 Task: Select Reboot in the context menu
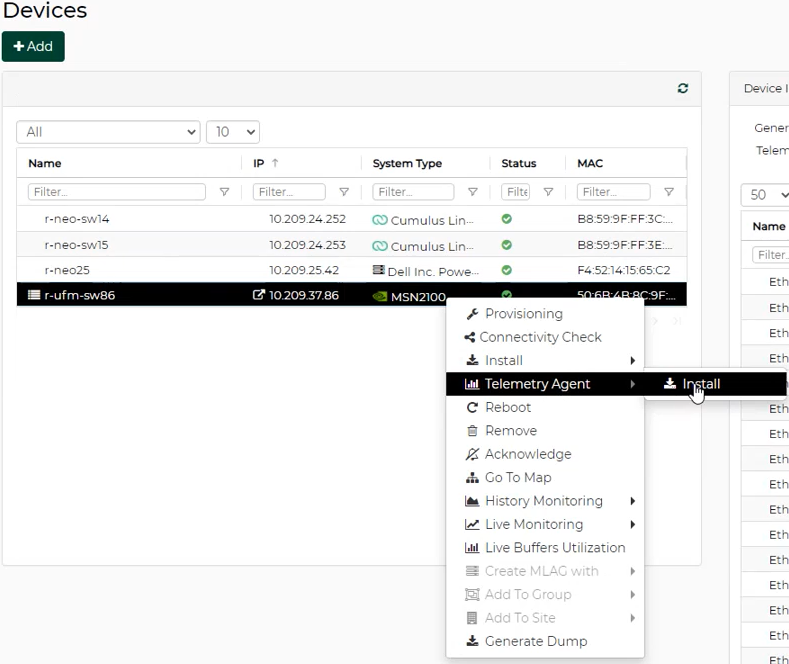(508, 407)
